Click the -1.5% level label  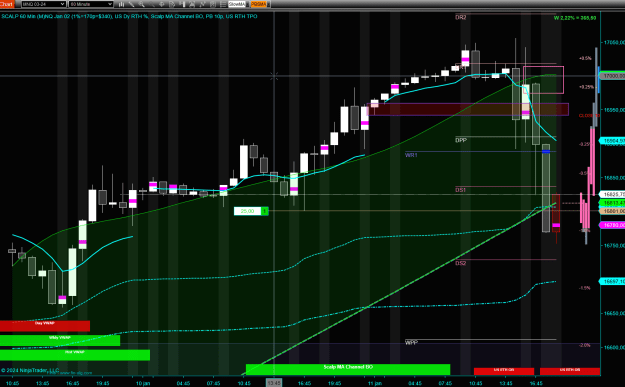585,288
